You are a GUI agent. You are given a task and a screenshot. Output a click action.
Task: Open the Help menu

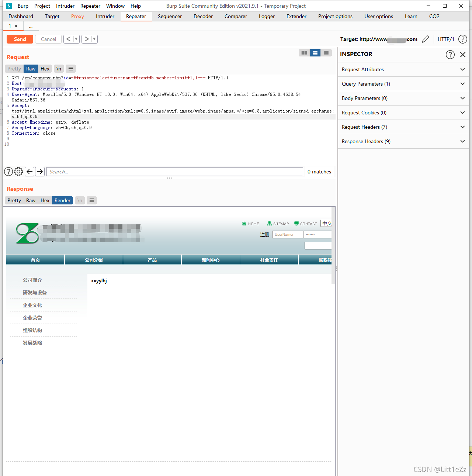click(136, 6)
